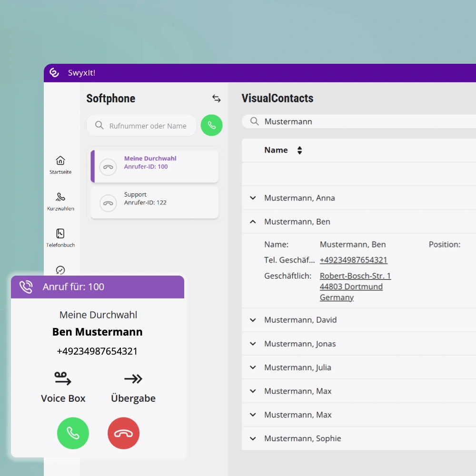Click caller number +49234987654321 in call popup
Screen dimensions: 476x476
(x=97, y=351)
